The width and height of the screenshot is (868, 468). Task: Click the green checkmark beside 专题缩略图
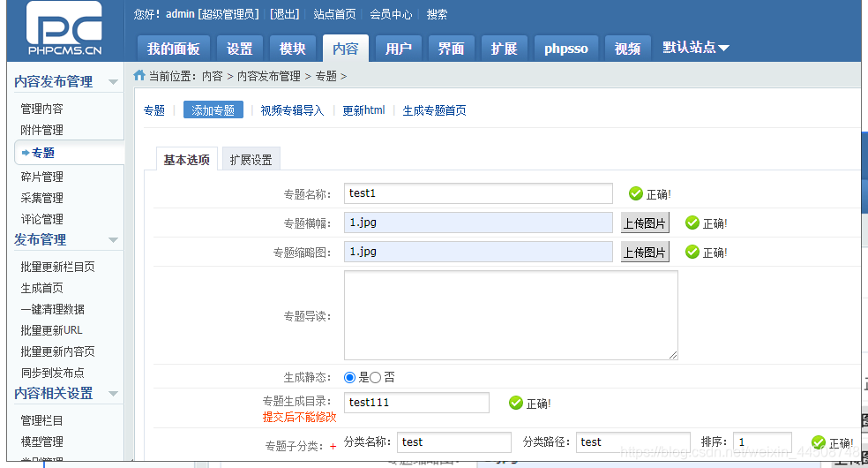[x=692, y=252]
